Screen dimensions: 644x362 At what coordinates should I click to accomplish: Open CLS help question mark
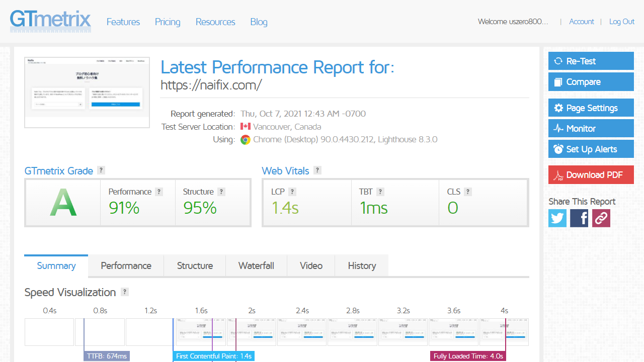(468, 192)
